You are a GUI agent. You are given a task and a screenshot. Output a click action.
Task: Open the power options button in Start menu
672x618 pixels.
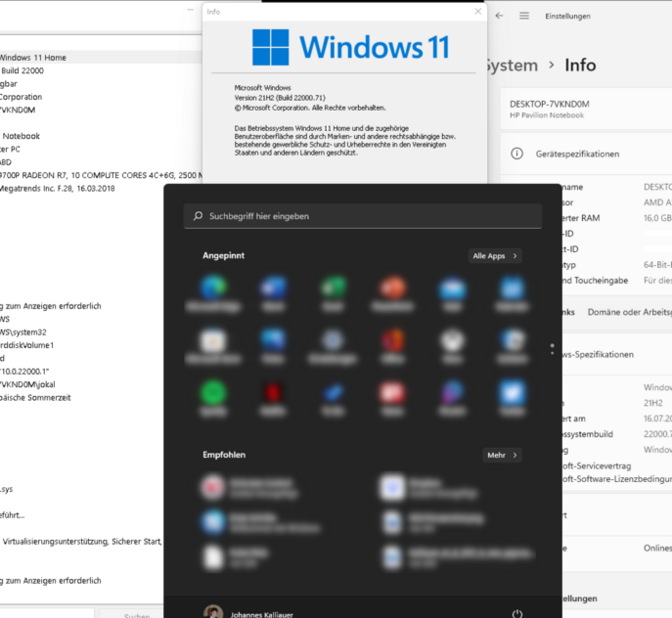pos(517,614)
